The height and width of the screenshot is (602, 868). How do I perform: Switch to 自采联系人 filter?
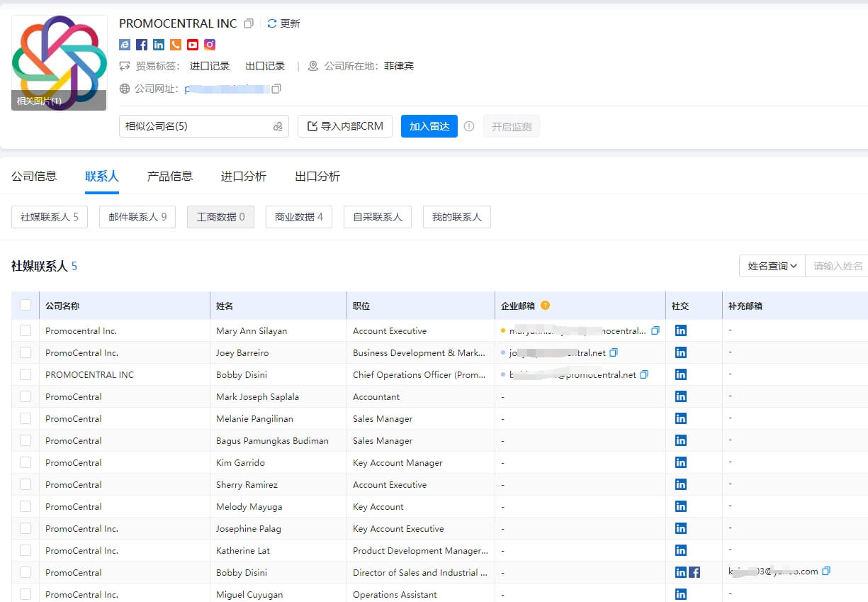[378, 217]
